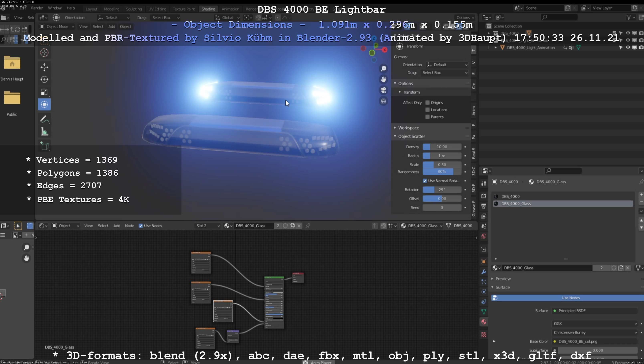
Task: Click the viewport pan hand icon
Action: click(x=384, y=79)
